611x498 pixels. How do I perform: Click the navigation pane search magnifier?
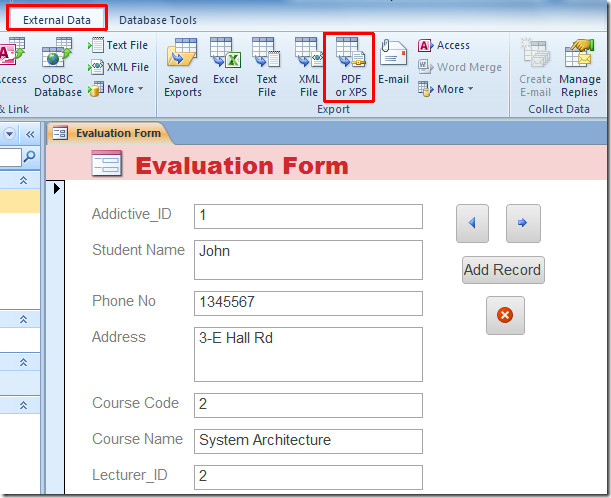point(30,157)
